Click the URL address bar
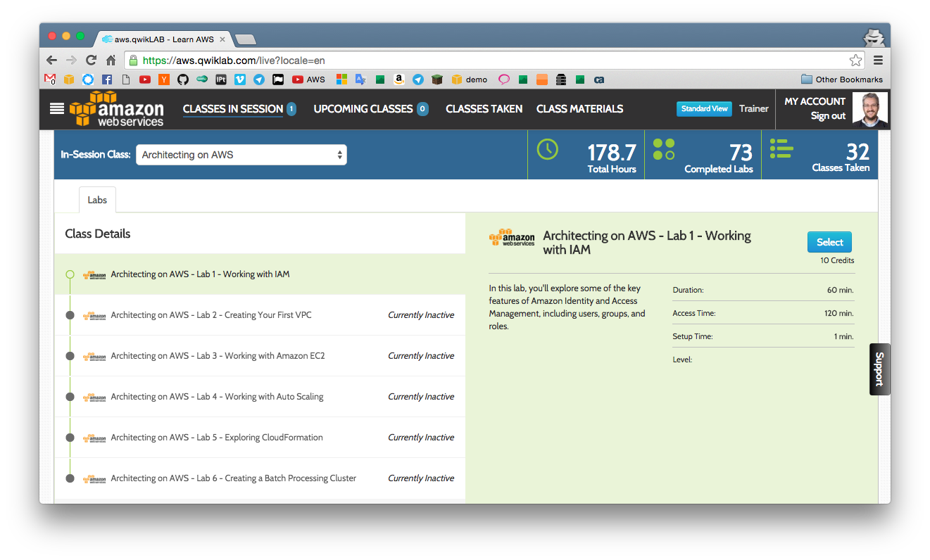 pos(494,61)
